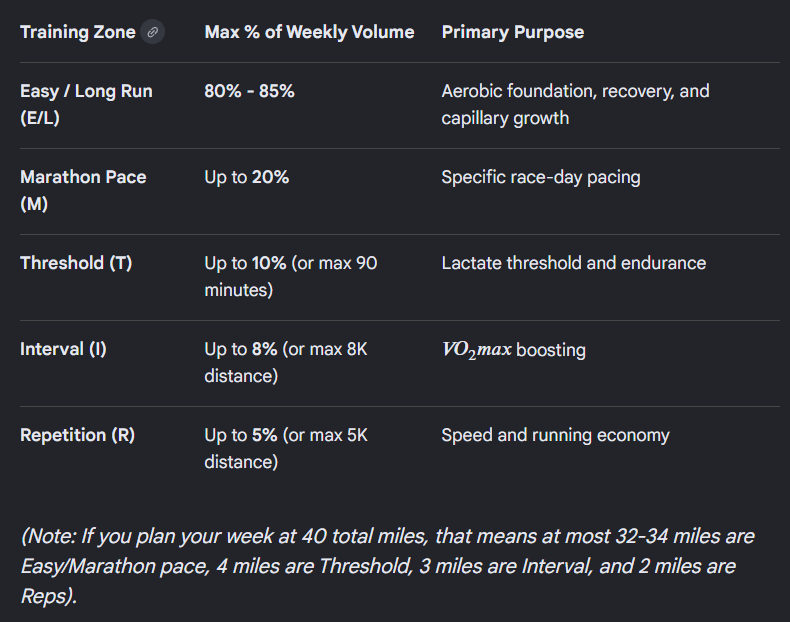Click the Interval (I) row label
This screenshot has height=622, width=790.
pyautogui.click(x=63, y=349)
